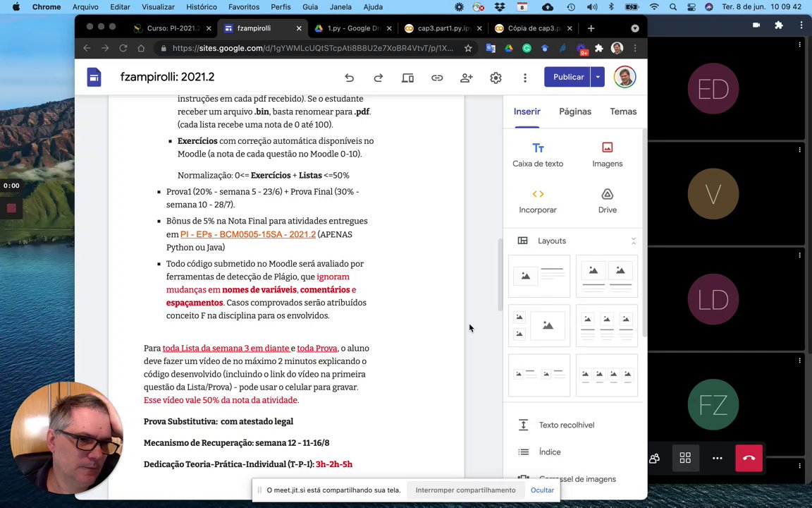Open options for the FZ participant tile
This screenshot has width=812, height=508.
click(x=799, y=361)
